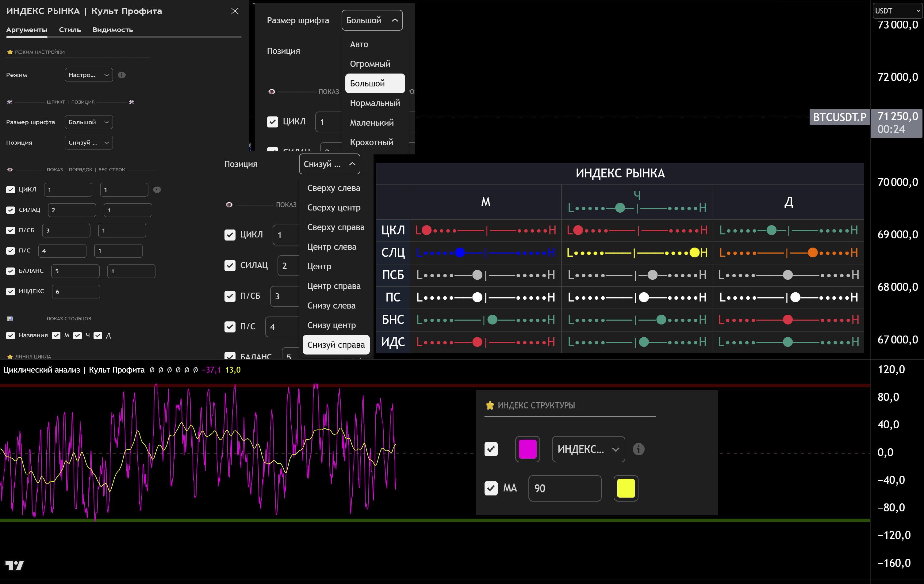Close the ИНДЕКС РЫНКА settings dialog
The width and height of the screenshot is (924, 584).
[235, 11]
